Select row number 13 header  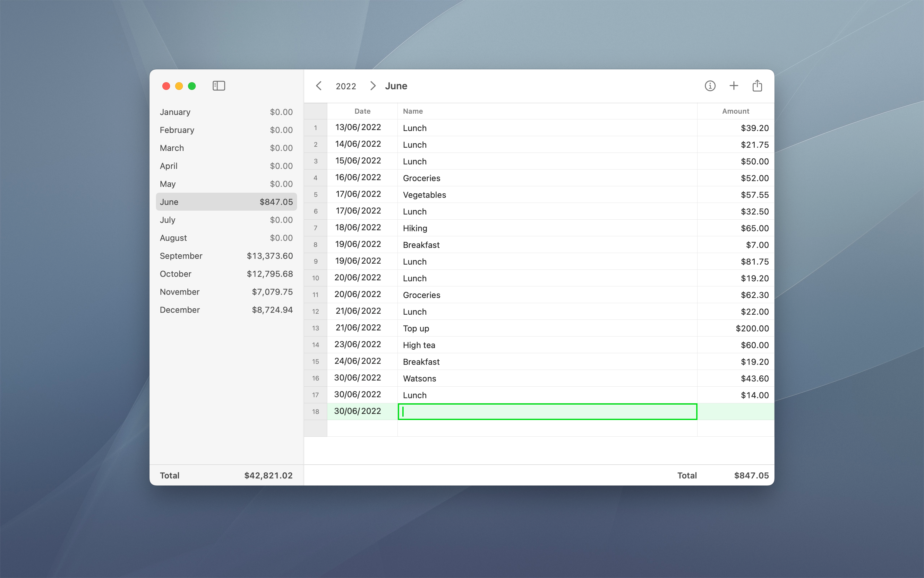[x=315, y=328]
